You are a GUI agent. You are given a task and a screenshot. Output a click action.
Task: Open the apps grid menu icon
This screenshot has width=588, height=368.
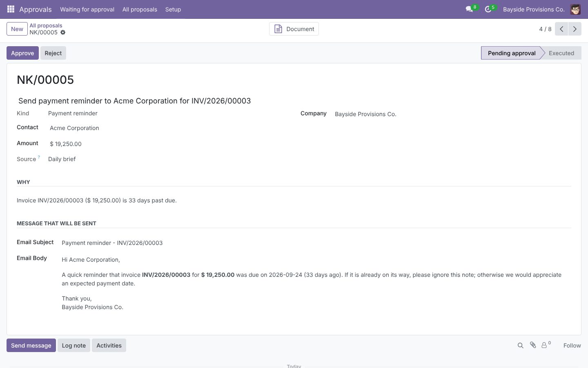11,9
